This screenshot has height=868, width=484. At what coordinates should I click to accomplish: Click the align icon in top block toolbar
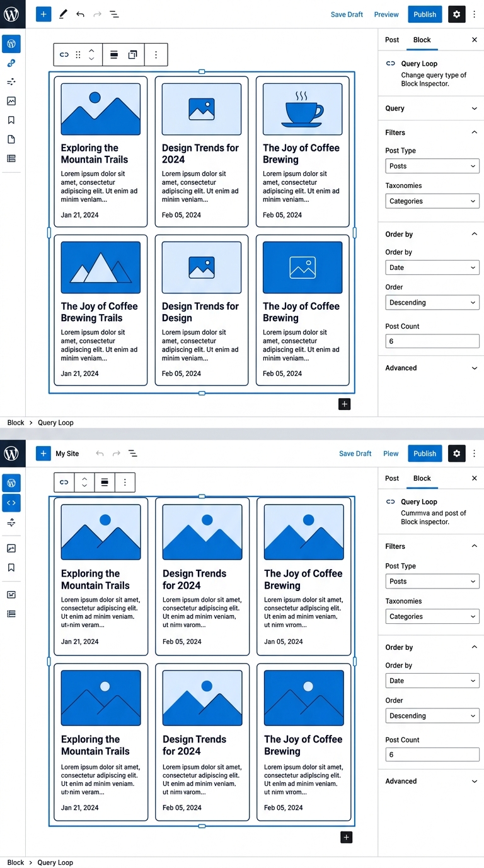click(114, 55)
